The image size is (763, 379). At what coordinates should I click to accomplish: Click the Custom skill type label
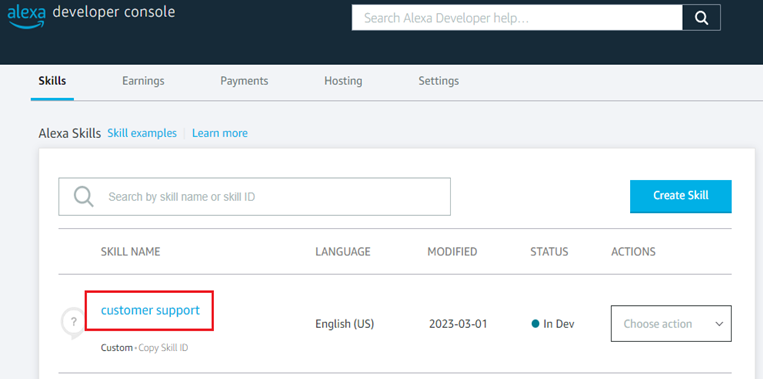tap(116, 348)
